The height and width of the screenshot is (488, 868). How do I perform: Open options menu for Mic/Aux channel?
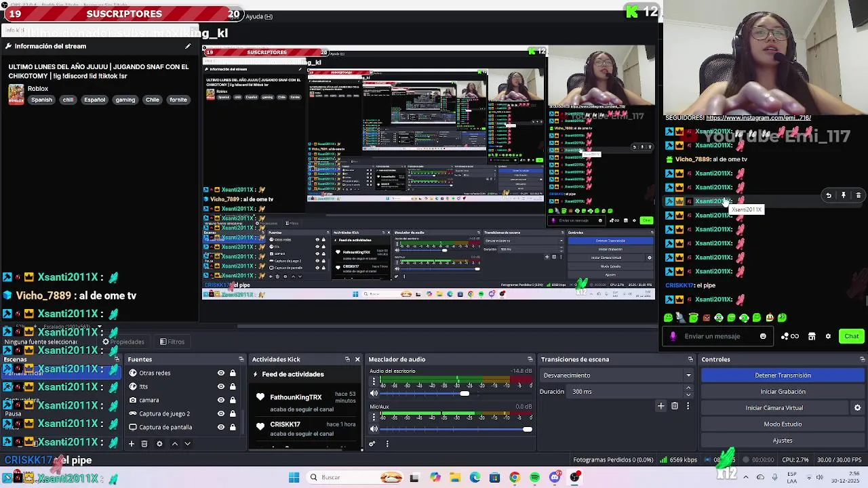pos(373,418)
